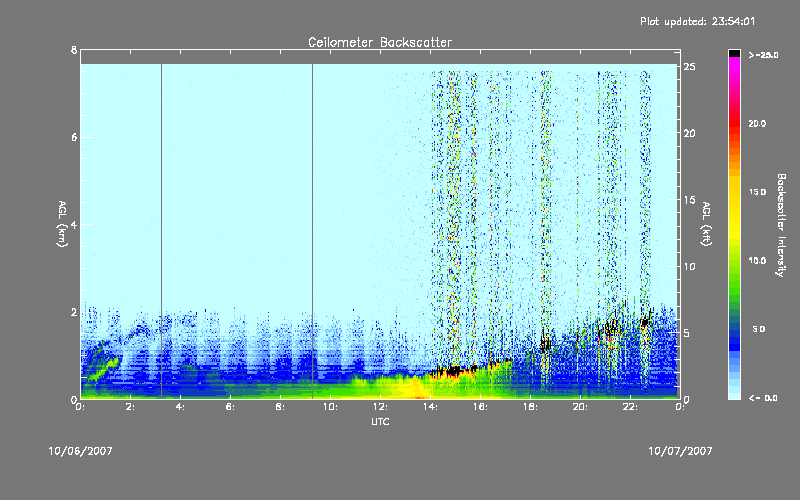Screen dimensions: 800x500
Task: Click the '10.0' colorbar tick label
Action: tap(757, 261)
